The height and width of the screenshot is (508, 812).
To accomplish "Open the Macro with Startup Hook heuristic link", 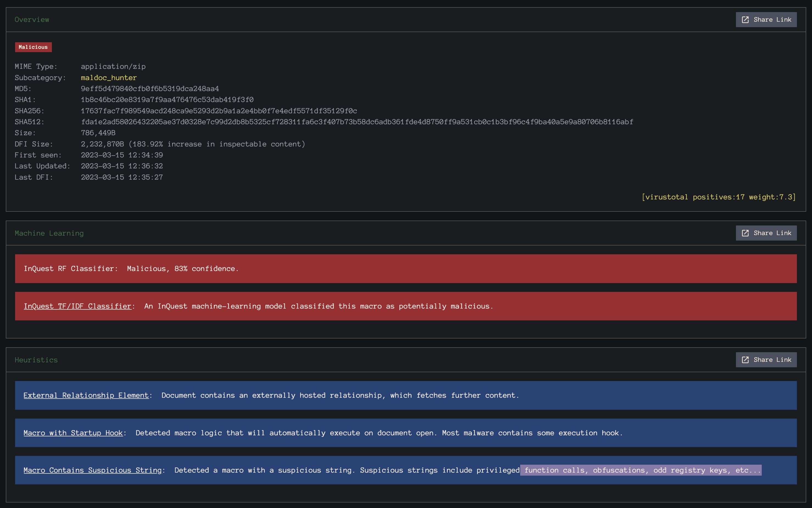I will click(x=73, y=433).
